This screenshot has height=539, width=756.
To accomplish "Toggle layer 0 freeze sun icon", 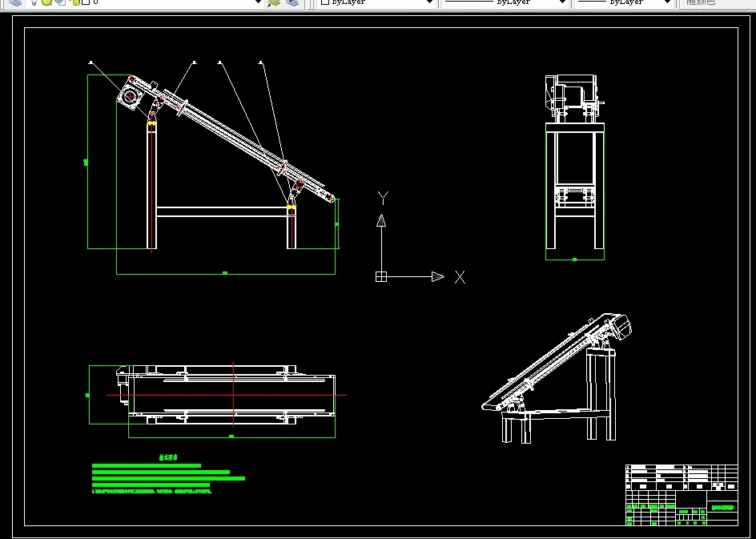I will [46, 2].
